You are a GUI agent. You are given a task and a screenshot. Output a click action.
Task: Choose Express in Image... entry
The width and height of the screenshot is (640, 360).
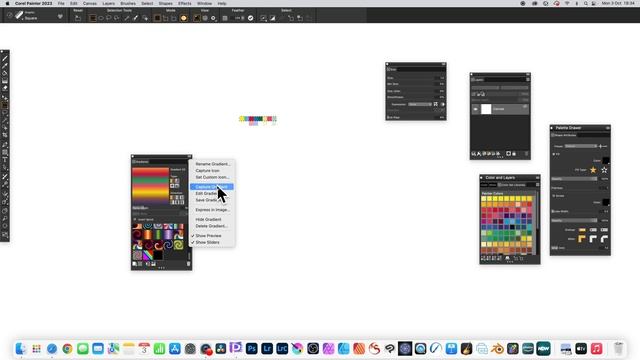tap(212, 210)
